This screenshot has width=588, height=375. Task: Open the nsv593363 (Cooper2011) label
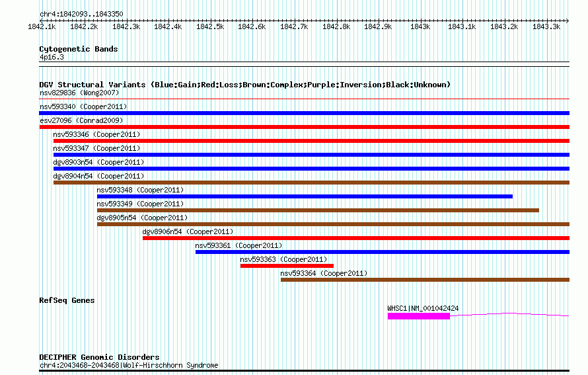pyautogui.click(x=283, y=259)
